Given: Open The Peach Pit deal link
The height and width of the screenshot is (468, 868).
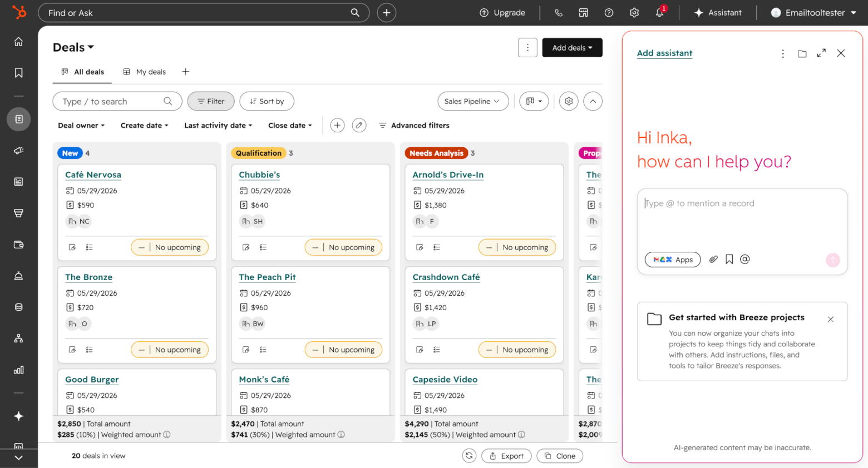Looking at the screenshot, I should (267, 277).
